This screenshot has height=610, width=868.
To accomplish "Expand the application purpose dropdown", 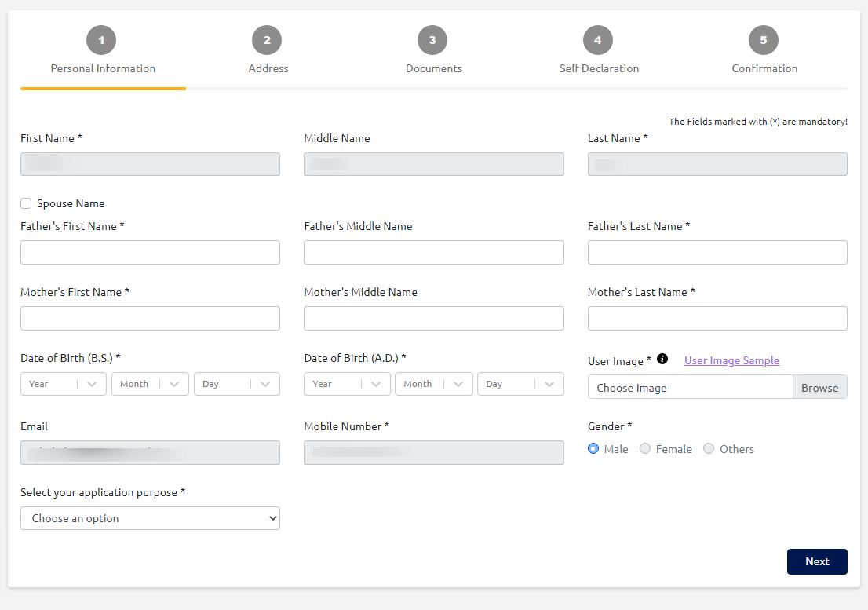I will [x=150, y=518].
